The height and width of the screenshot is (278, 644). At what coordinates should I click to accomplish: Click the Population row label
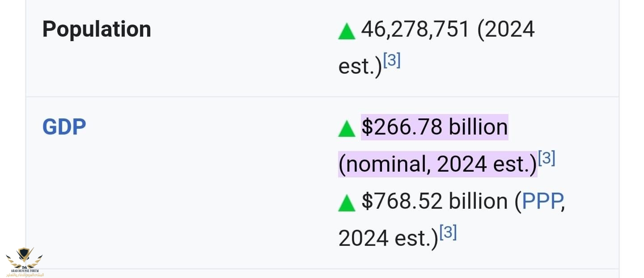point(97,29)
